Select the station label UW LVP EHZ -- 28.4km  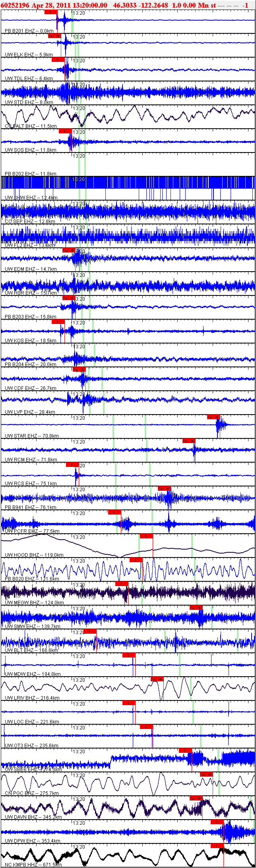[x=30, y=412]
